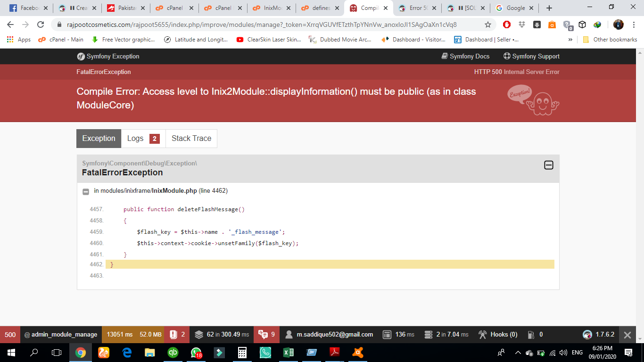Open Symfony Docs link
Screen dimensions: 644x362
coord(465,56)
